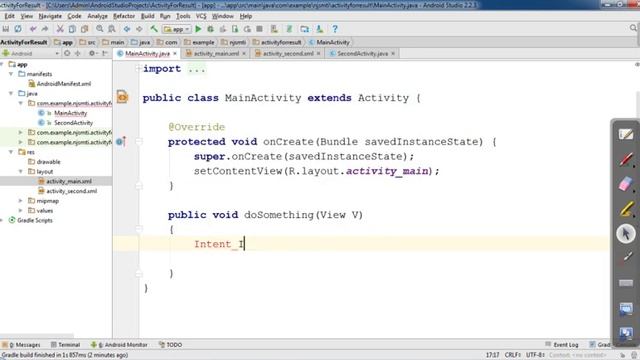Open the app run configuration dropdown
This screenshot has height=360, width=640.
click(176, 29)
